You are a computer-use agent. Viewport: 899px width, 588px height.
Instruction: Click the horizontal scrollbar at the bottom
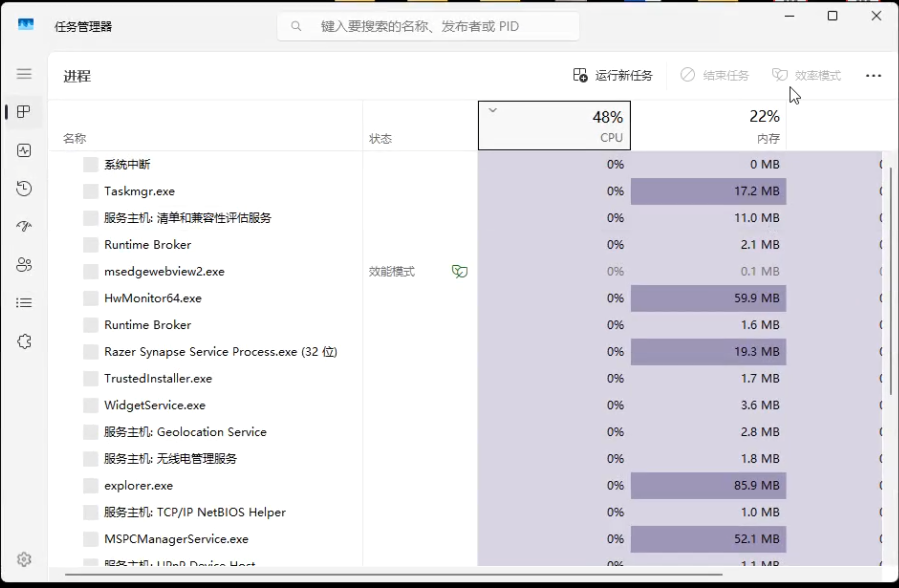393,574
